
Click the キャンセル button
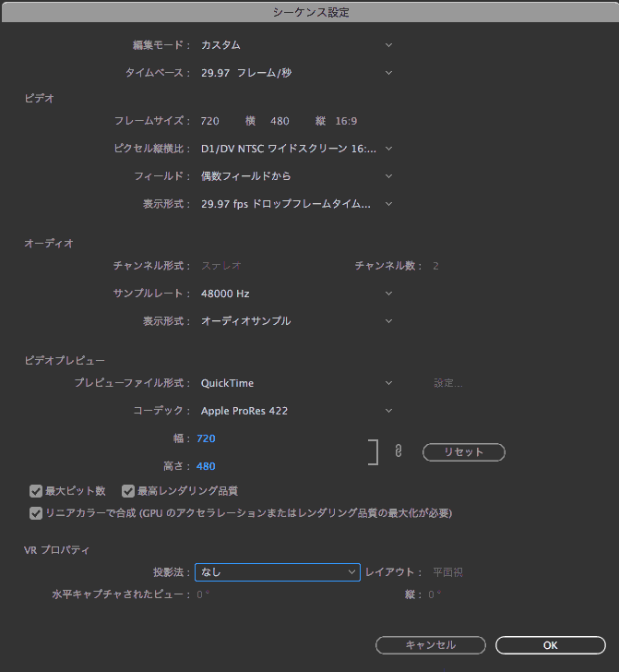pos(431,645)
